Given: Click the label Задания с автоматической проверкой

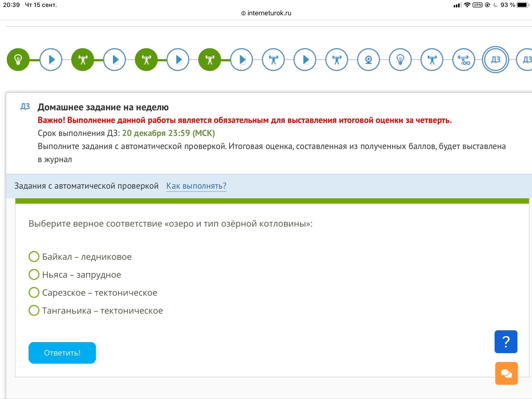Looking at the screenshot, I should click(86, 186).
